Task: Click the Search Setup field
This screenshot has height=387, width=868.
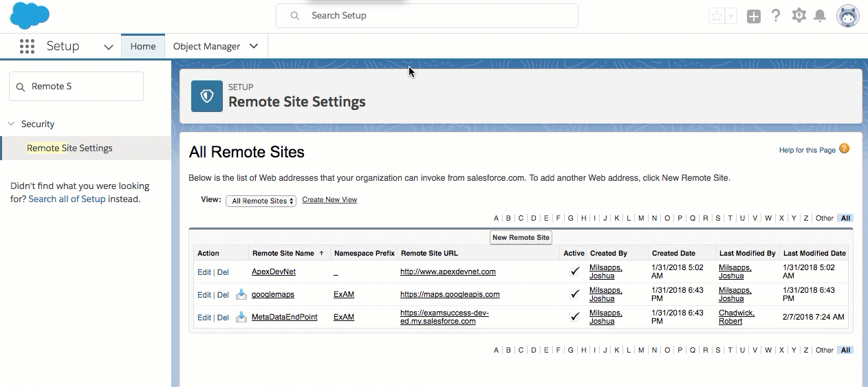Action: click(426, 16)
